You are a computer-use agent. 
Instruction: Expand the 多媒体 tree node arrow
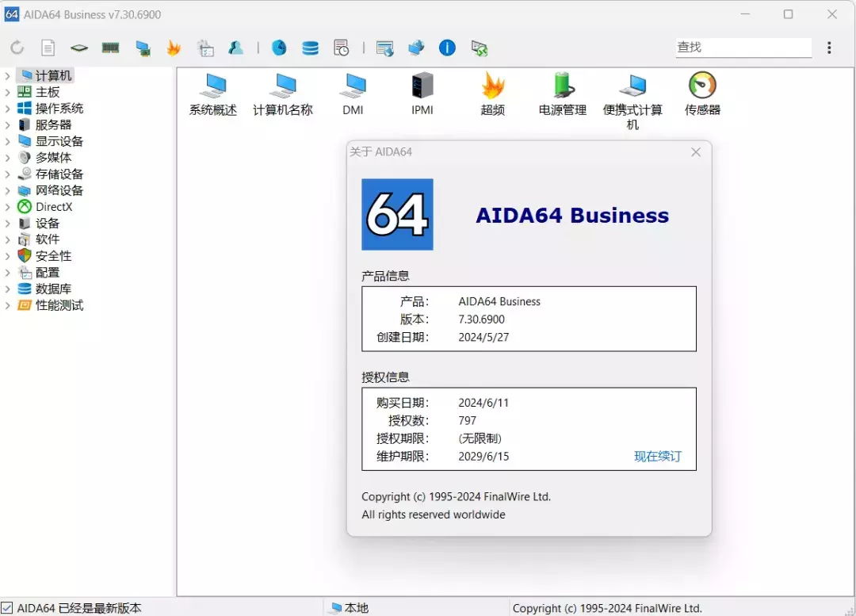7,158
